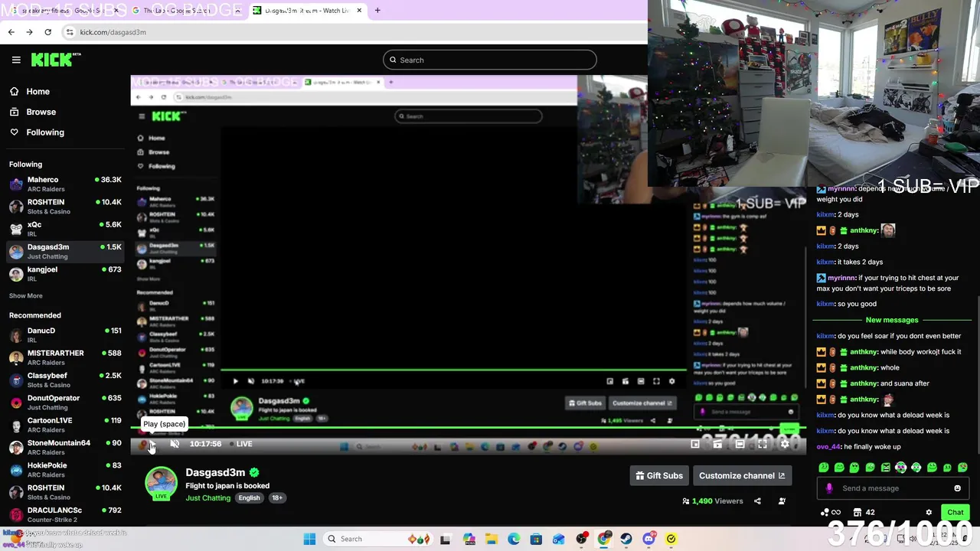Screen dimensions: 980x551
Task: Click the English language tag
Action: click(249, 498)
